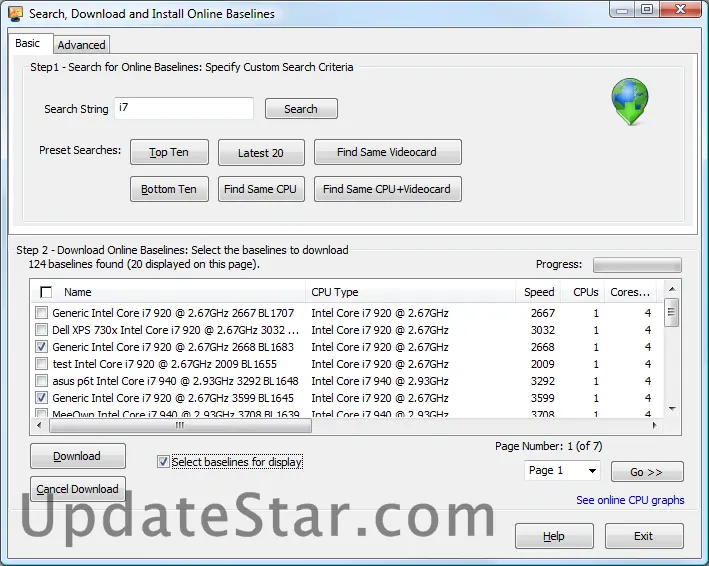Run the Bottom Ten preset search

coord(169,189)
